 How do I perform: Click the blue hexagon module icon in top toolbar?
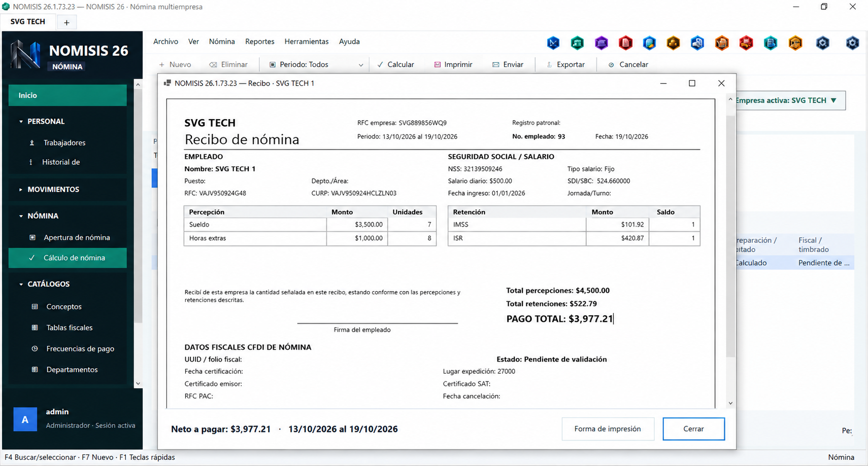(x=553, y=43)
